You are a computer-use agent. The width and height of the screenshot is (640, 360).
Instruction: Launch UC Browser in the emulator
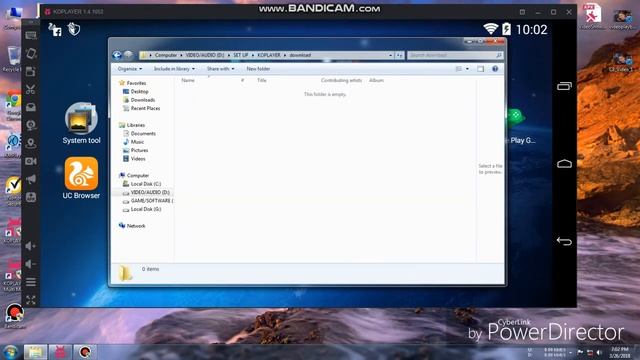pyautogui.click(x=81, y=178)
